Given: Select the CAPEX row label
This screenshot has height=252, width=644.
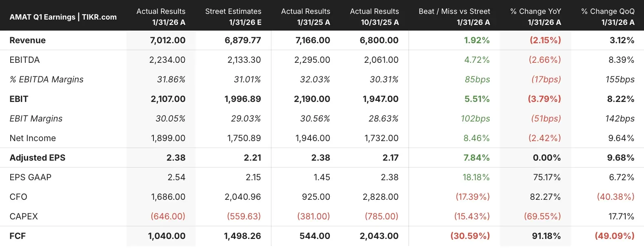Looking at the screenshot, I should tap(24, 217).
